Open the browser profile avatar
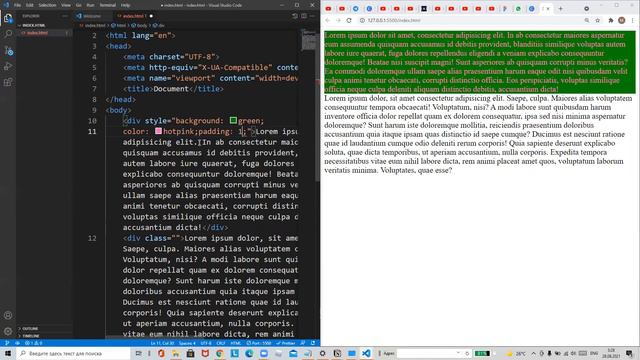Screen dimensions: 640x360 [622, 20]
